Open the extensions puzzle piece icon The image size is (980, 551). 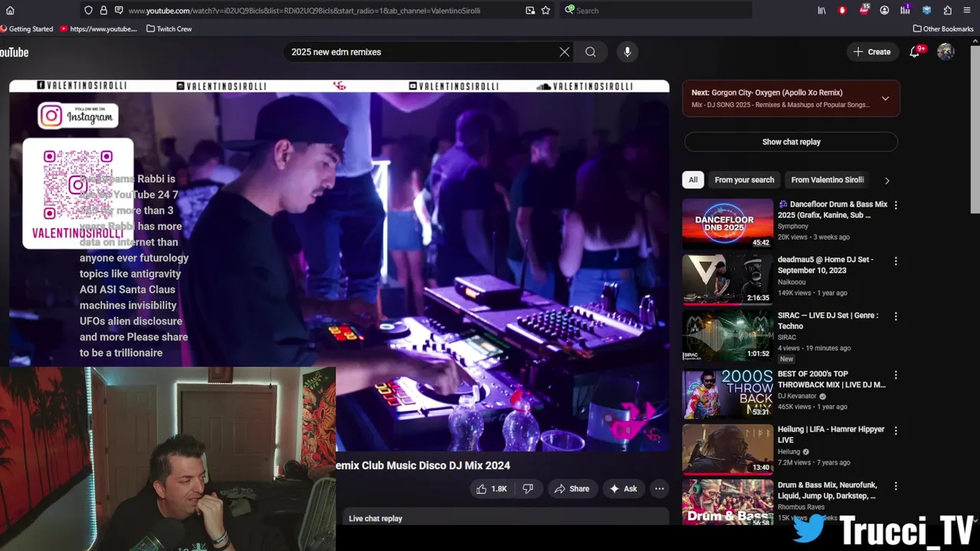coord(947,11)
